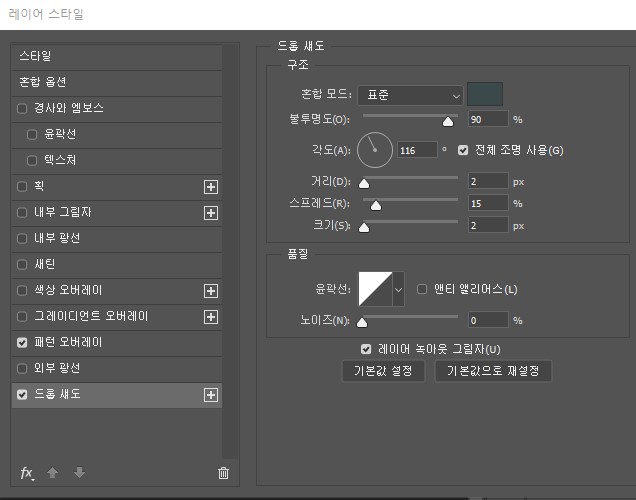Screen dimensions: 636x500
Task: Enable the 경사와 엠보스 checkbox
Action: point(22,108)
